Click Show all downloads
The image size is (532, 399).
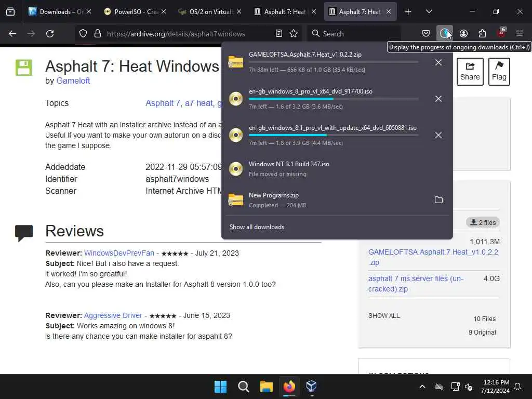(257, 227)
